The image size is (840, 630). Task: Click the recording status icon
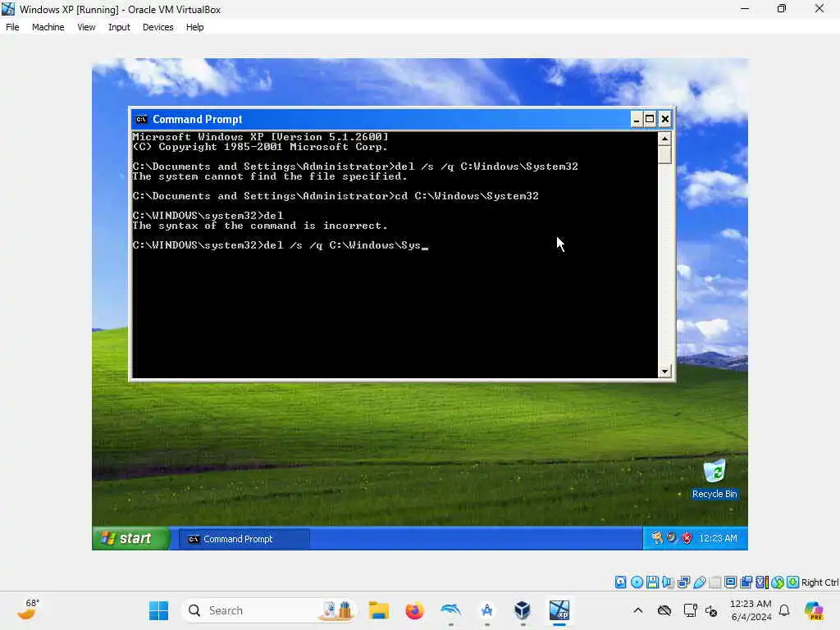click(x=746, y=582)
